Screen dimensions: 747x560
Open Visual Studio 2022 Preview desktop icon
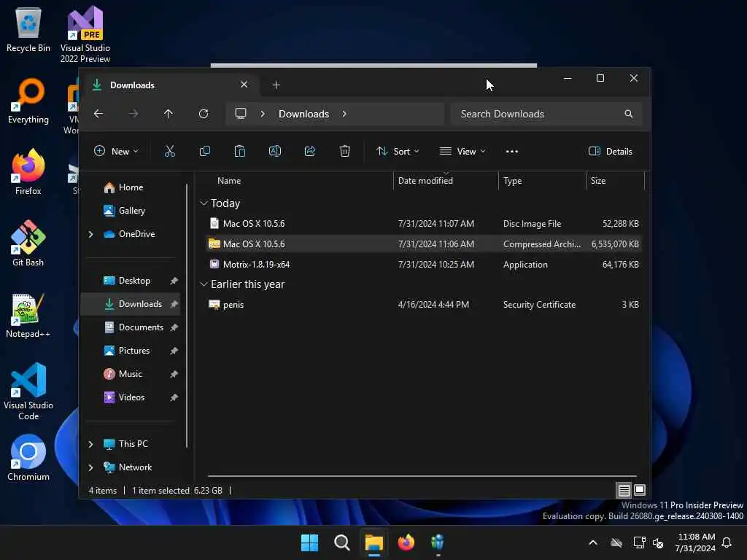(85, 34)
